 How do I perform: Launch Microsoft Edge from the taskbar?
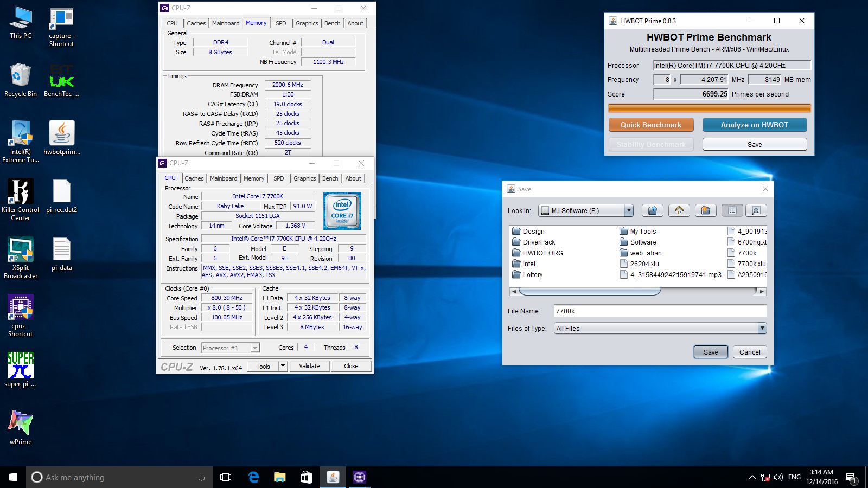[253, 477]
